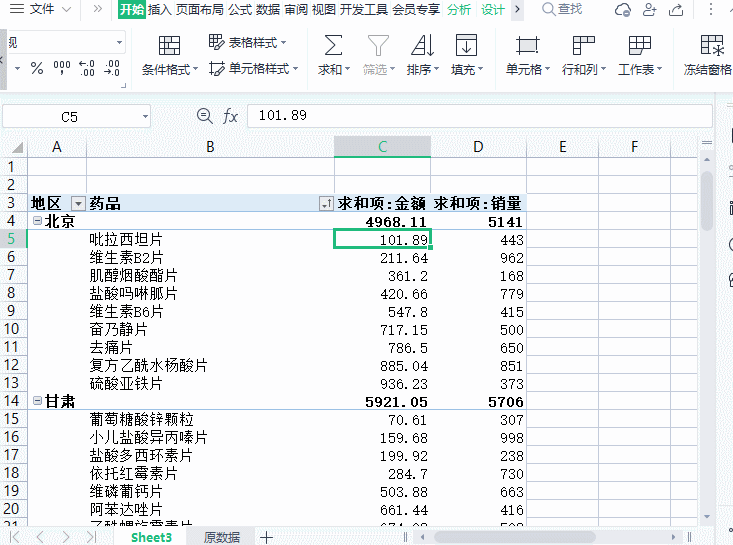
Task: Click the percent style icon
Action: (37, 69)
